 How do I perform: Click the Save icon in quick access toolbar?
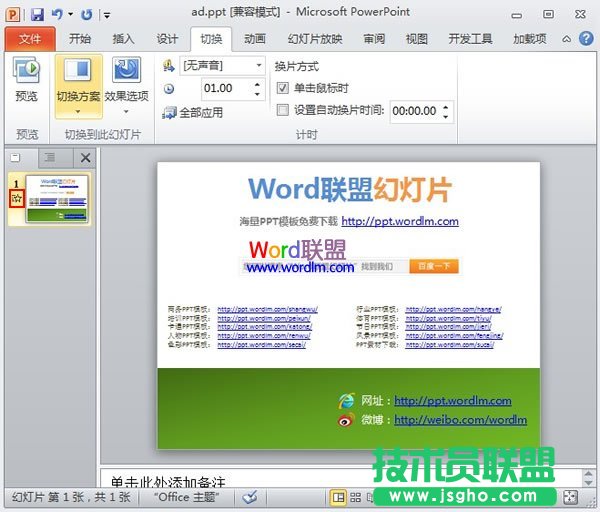click(37, 15)
